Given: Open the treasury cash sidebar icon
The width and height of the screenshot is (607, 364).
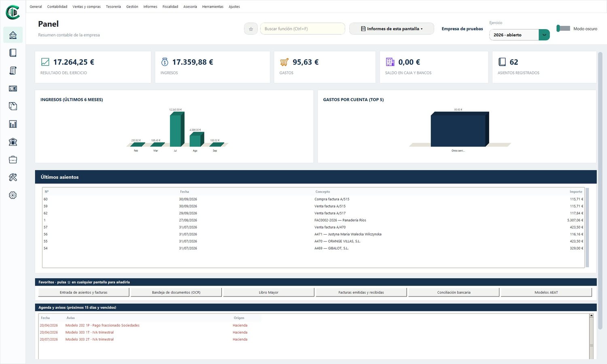Looking at the screenshot, I should [x=13, y=89].
